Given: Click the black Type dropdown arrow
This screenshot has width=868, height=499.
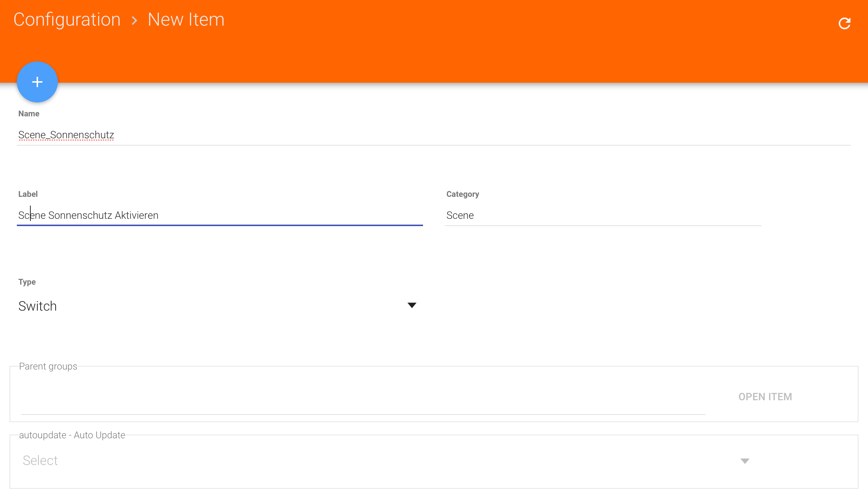Looking at the screenshot, I should point(412,305).
